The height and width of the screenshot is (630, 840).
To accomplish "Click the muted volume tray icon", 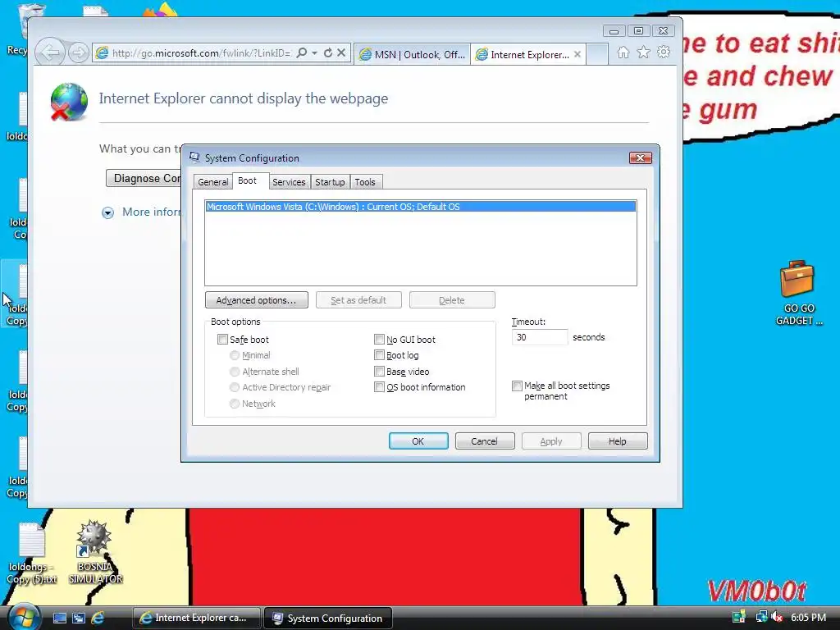I will 777,618.
